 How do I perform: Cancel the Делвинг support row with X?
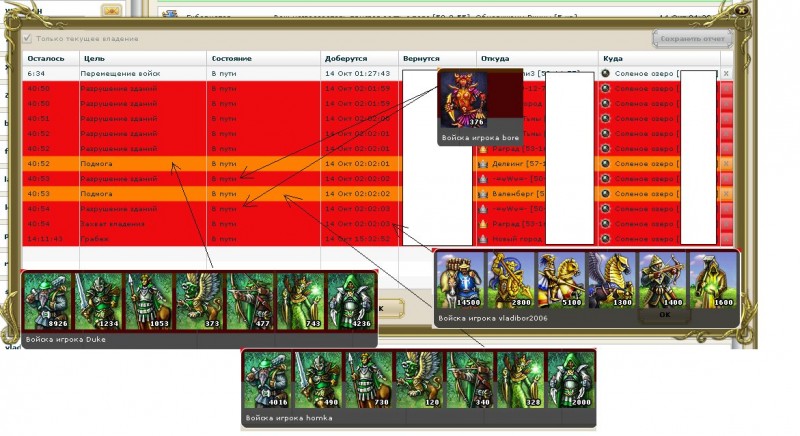[x=726, y=164]
